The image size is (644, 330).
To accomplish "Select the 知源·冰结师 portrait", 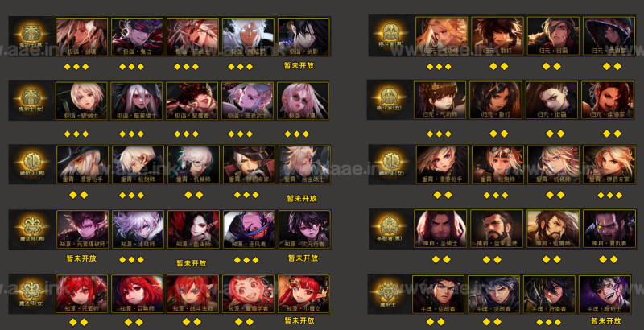I will (x=138, y=229).
